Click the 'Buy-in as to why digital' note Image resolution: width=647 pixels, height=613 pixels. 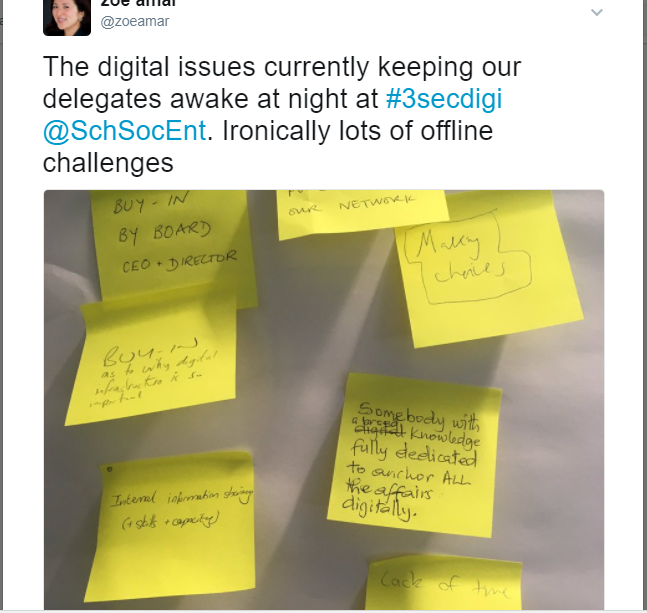tap(153, 363)
